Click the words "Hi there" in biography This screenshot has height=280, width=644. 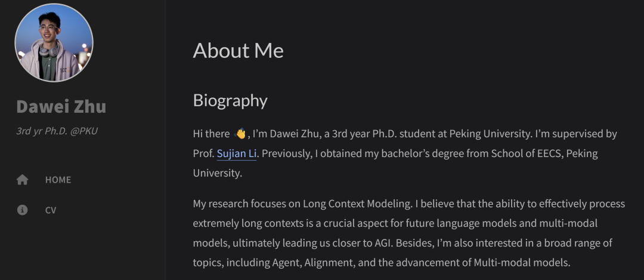212,134
